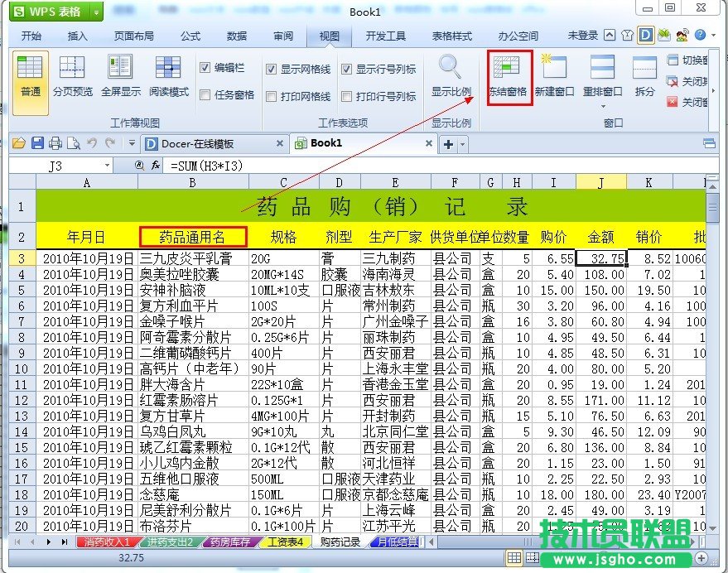Viewport: 728px width, 573px height.
Task: Click the plus button to open new document tab
Action: (447, 143)
